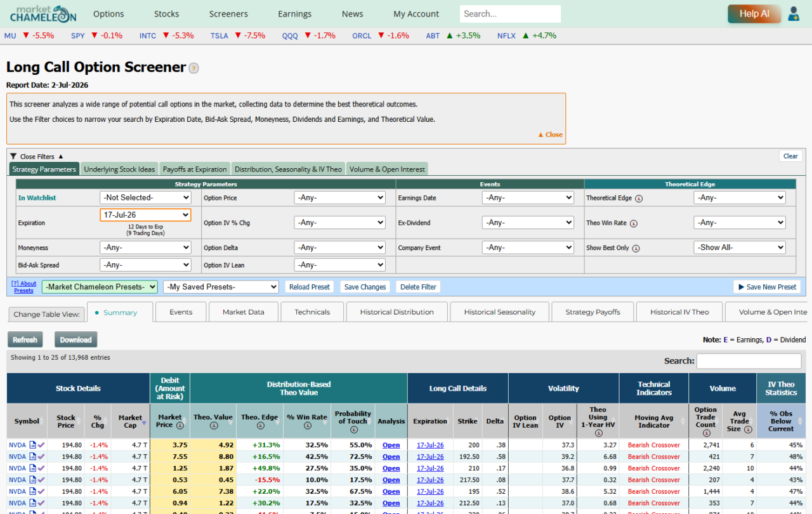
Task: Open the document icon in the NVDA 192.50 strike row
Action: tap(33, 457)
